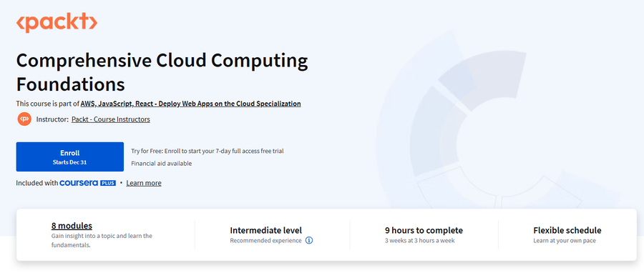Click the PLUS badge next to Coursera
The width and height of the screenshot is (644, 273).
[108, 183]
